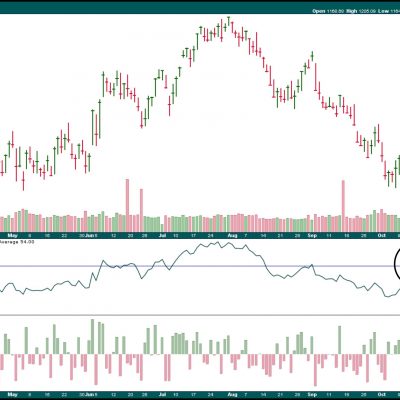Select the Sep label on upper date axis
400x400 pixels.
coord(312,235)
